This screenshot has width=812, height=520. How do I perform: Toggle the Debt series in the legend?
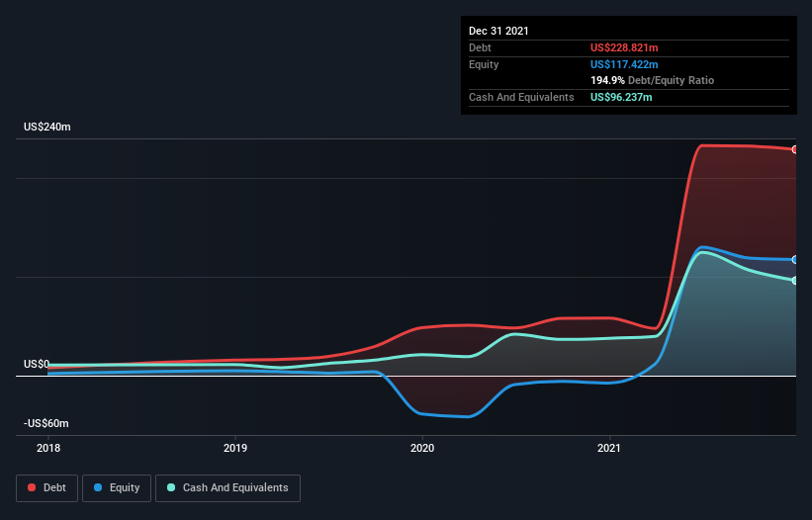(x=46, y=488)
